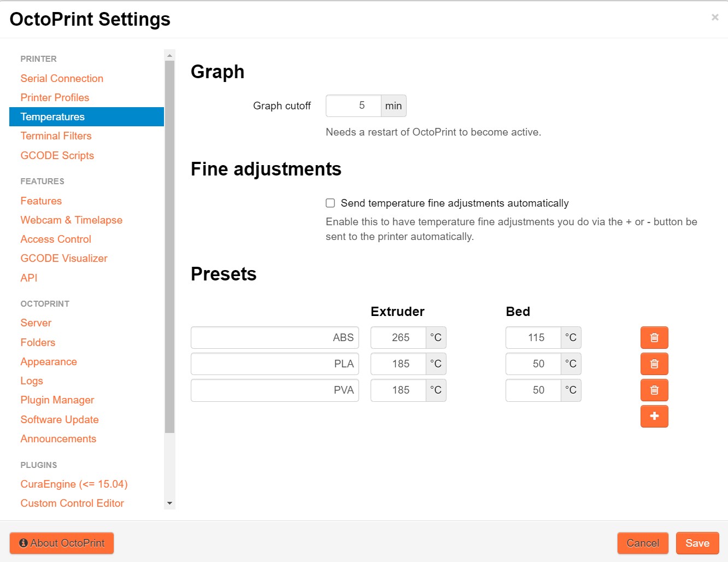This screenshot has width=728, height=562.
Task: Switch to Webcam & Timelapse settings
Action: [72, 220]
